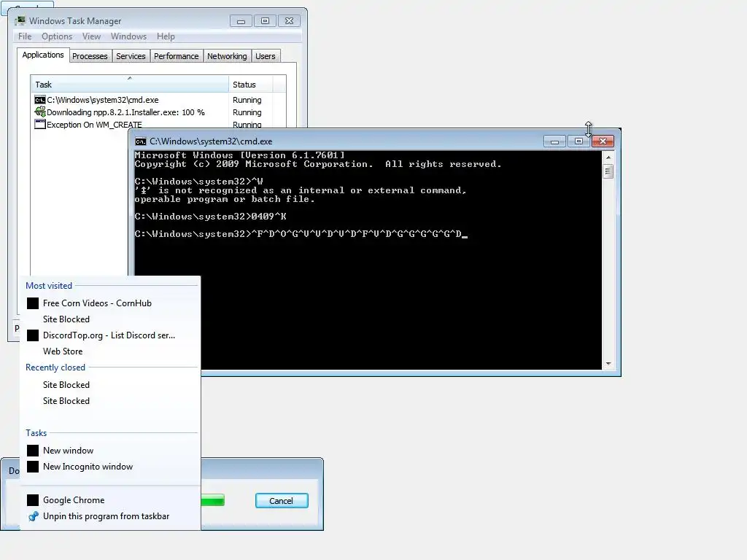Image resolution: width=747 pixels, height=560 pixels.
Task: Sort task list by Status column header
Action: pyautogui.click(x=250, y=85)
